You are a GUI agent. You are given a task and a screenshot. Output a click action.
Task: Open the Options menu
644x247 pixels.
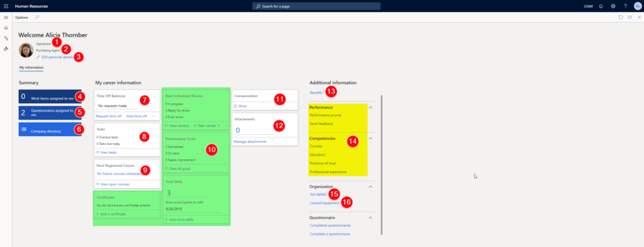click(22, 17)
